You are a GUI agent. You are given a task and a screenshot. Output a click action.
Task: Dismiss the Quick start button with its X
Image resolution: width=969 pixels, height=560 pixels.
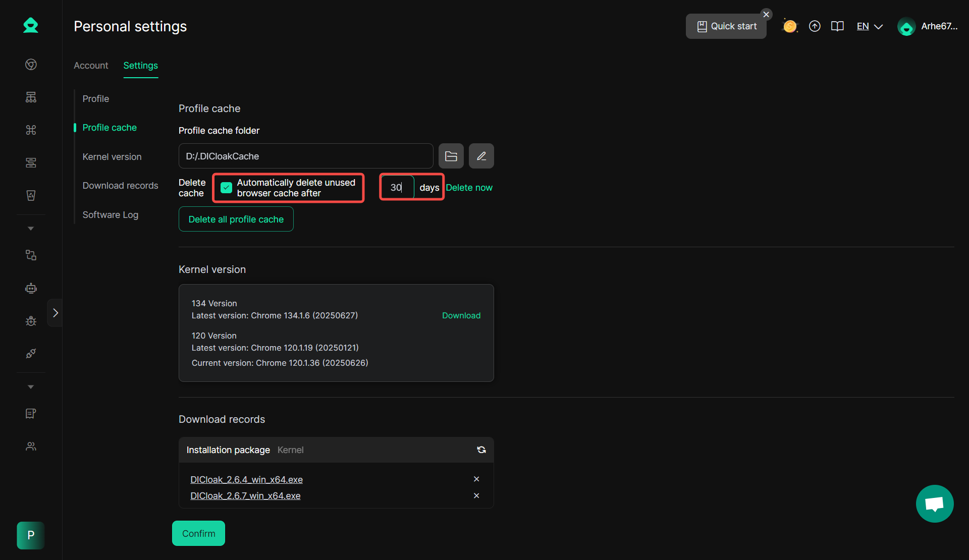coord(766,15)
